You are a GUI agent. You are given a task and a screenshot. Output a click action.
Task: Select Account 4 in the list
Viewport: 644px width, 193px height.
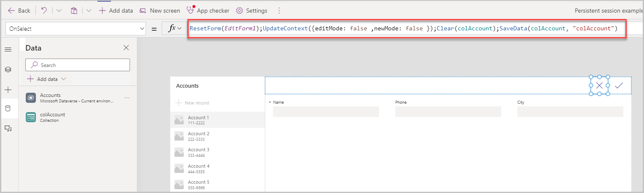point(217,168)
